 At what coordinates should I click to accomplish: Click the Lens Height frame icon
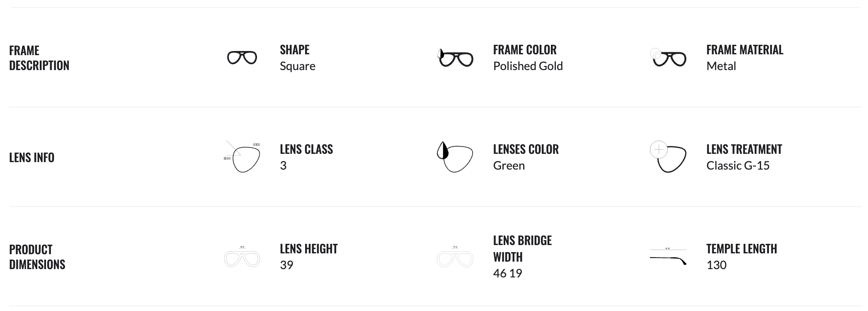[x=242, y=257]
